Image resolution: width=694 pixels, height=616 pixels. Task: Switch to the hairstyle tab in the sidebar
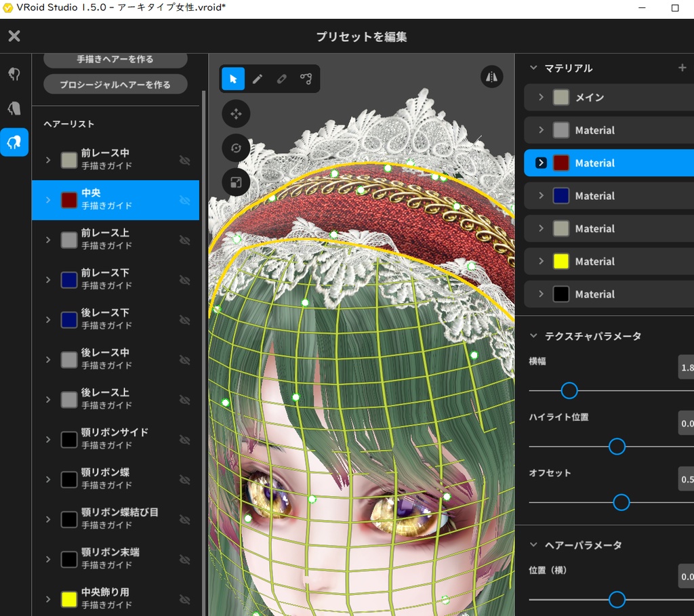(14, 142)
